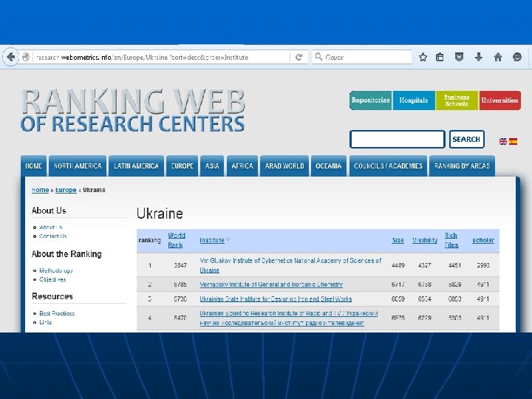This screenshot has width=532, height=399.
Task: Click the chat smiley icon in toolbar
Action: (517, 57)
